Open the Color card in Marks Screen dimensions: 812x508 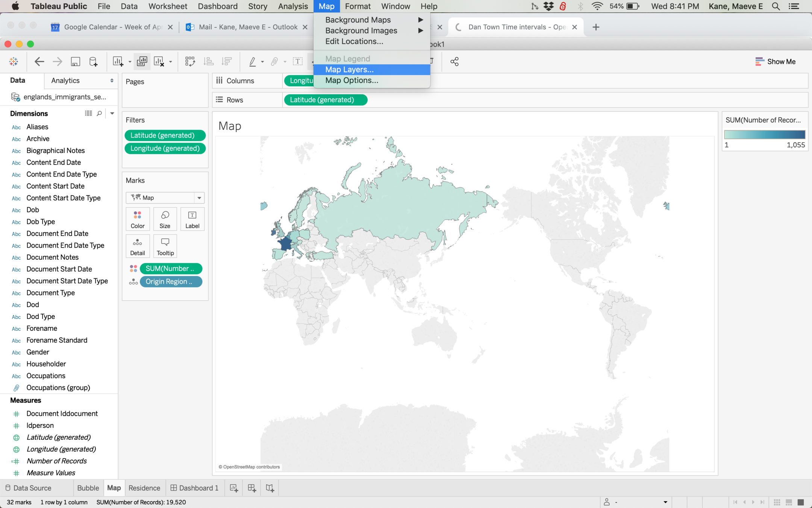[138, 219]
